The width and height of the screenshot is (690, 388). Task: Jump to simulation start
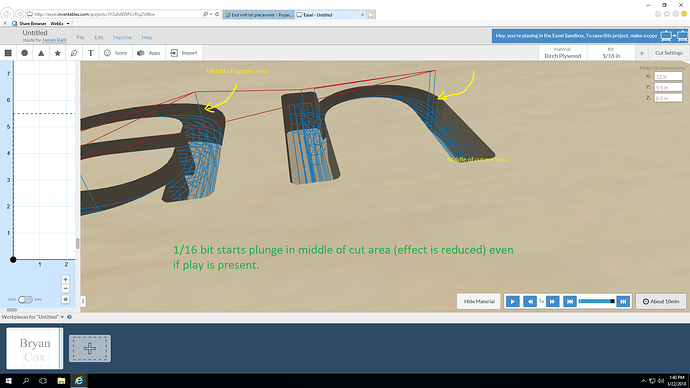pyautogui.click(x=569, y=301)
